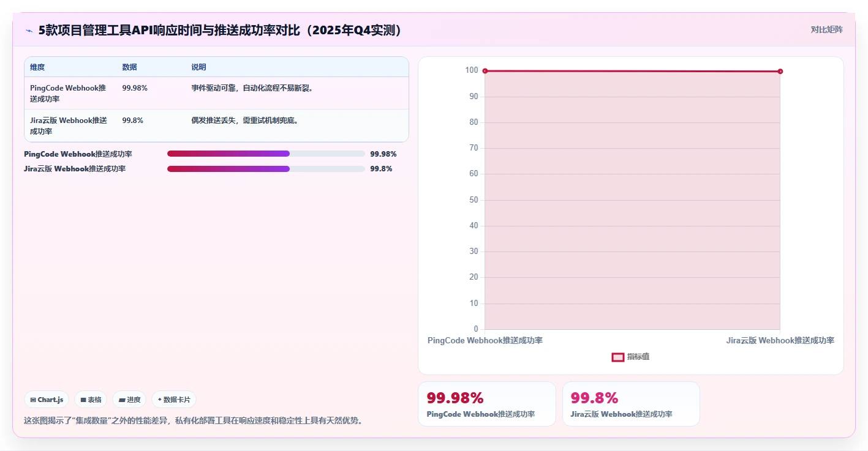
Task: Select the 表格 tag chip
Action: [91, 400]
